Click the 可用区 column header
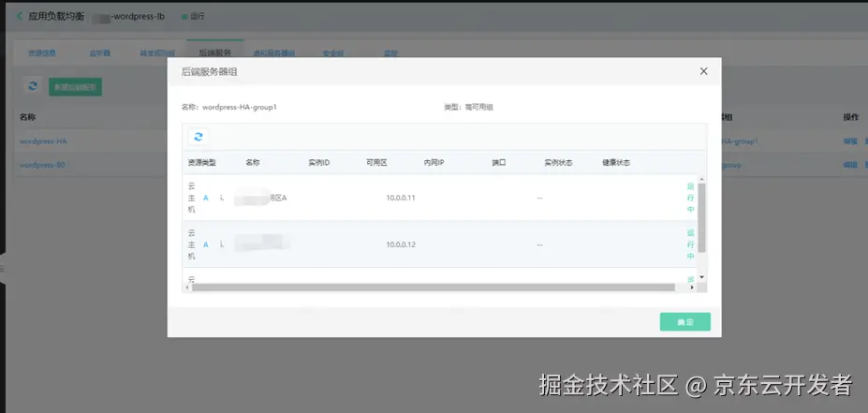Screen dimensions: 868x413 coord(376,163)
